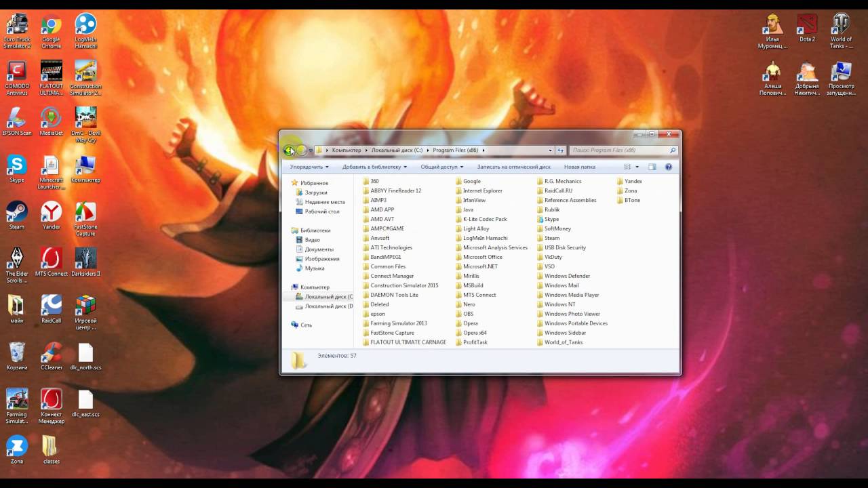Click the Skype desktop icon

[16, 169]
